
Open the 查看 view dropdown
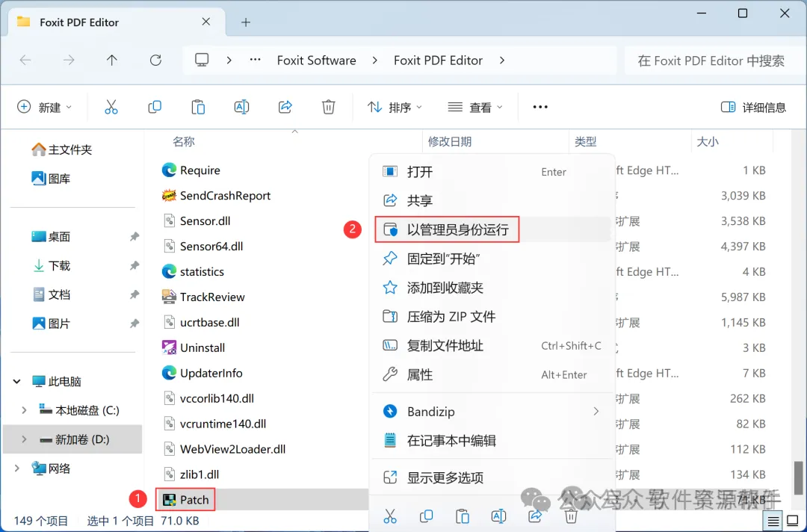pos(475,107)
